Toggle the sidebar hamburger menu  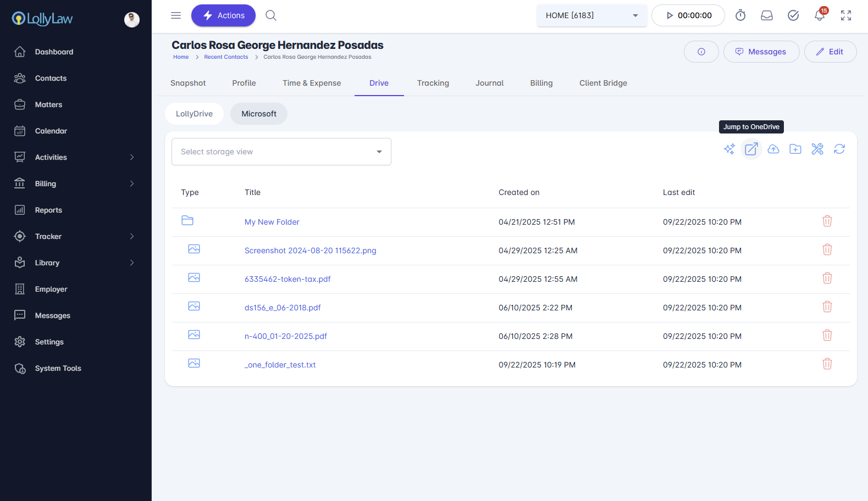pyautogui.click(x=176, y=15)
